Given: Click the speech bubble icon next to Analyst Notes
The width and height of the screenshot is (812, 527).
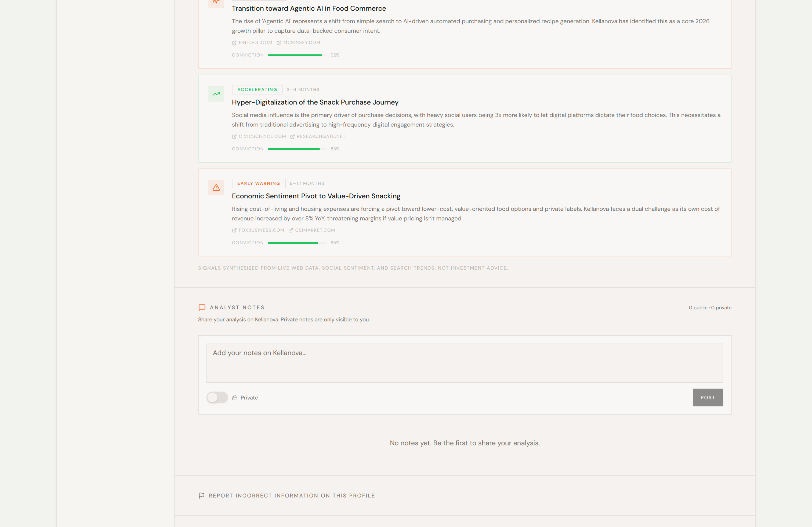Looking at the screenshot, I should coord(202,307).
